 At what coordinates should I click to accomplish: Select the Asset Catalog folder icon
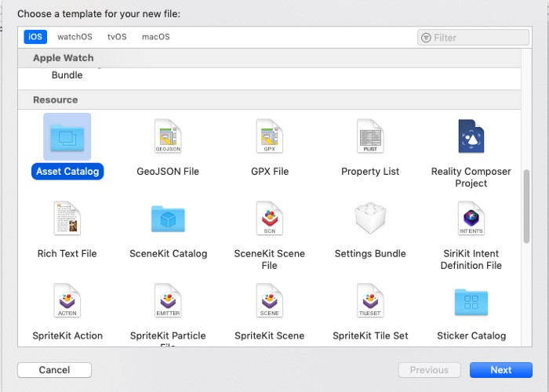click(x=67, y=137)
